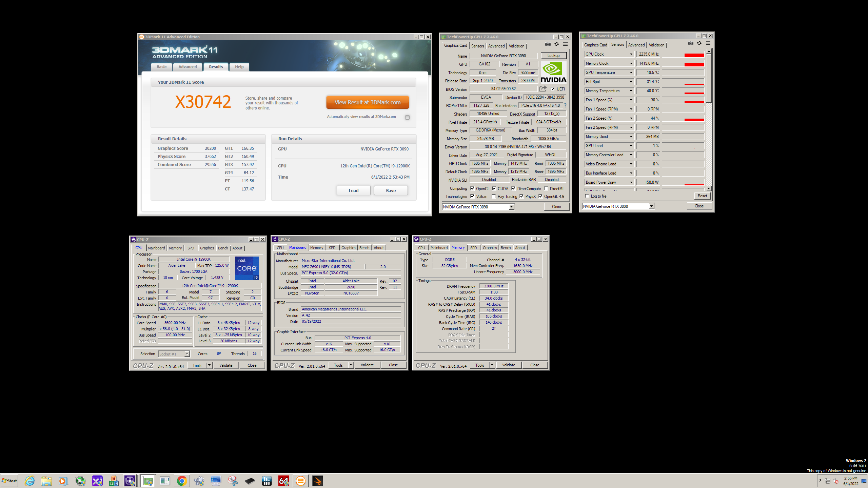Image resolution: width=868 pixels, height=488 pixels.
Task: Click the GPU-Z Sensors scrollbar down arrow
Action: (709, 188)
